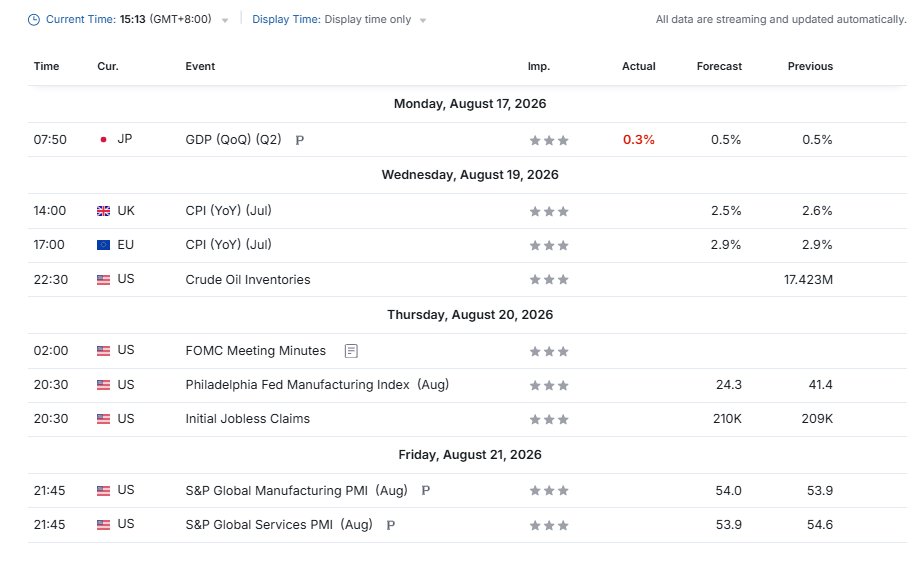Image resolution: width=920 pixels, height=570 pixels.
Task: Click the UK flag icon in the CPI row
Action: (103, 211)
